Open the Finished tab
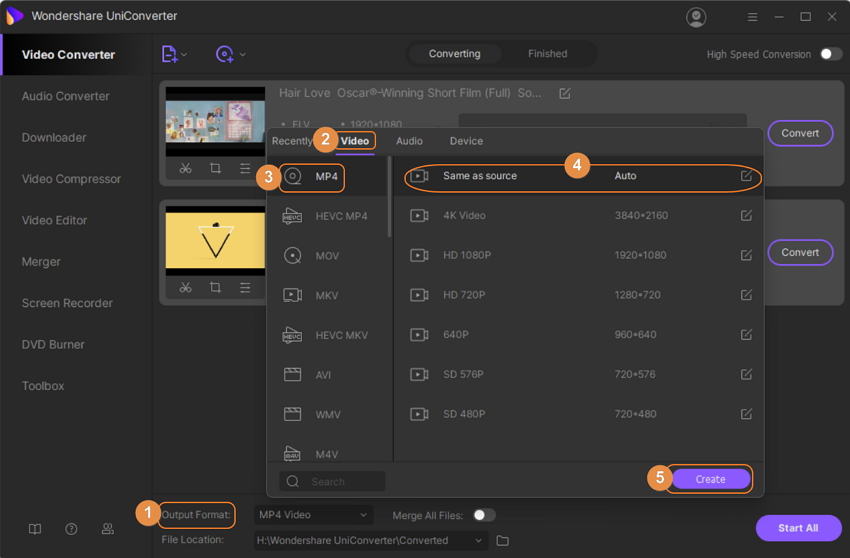850x558 pixels. pos(547,54)
